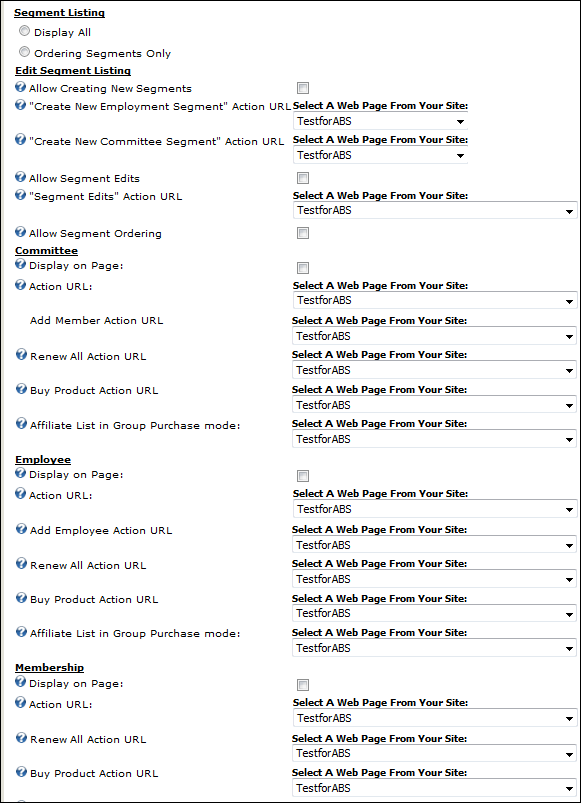Image resolution: width=581 pixels, height=803 pixels.
Task: View help for Committee Affiliate List Group Purchase
Action: click(x=21, y=424)
